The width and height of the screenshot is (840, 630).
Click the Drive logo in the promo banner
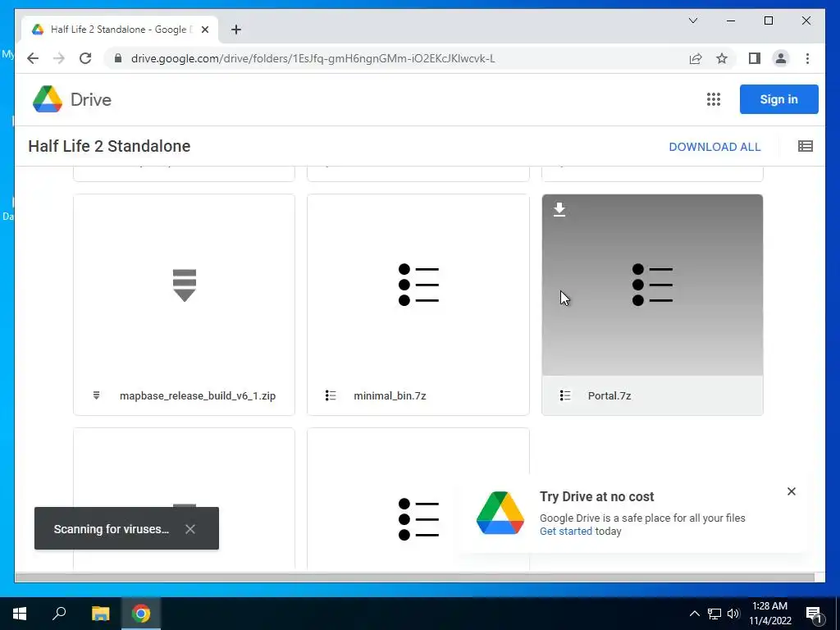point(500,513)
